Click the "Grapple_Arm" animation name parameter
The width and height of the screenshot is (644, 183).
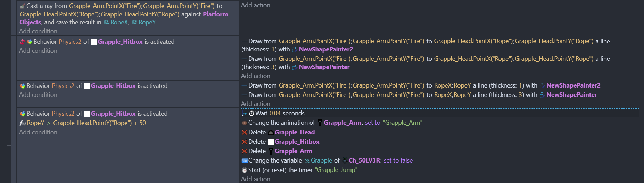(x=403, y=123)
